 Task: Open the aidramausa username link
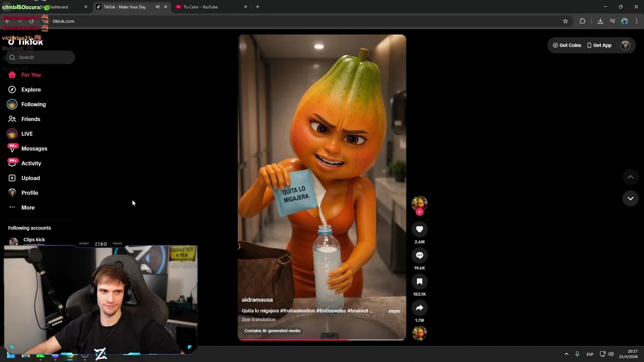[x=257, y=300]
